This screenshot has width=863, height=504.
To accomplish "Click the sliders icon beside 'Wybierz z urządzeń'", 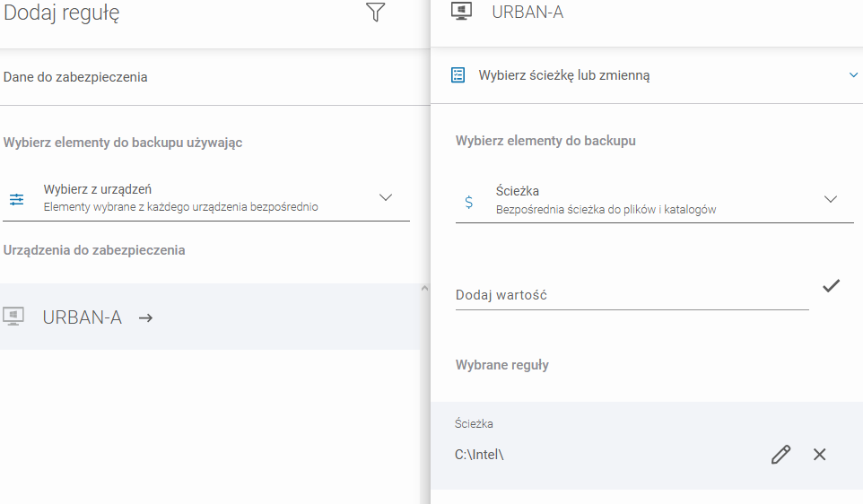I will (16, 198).
